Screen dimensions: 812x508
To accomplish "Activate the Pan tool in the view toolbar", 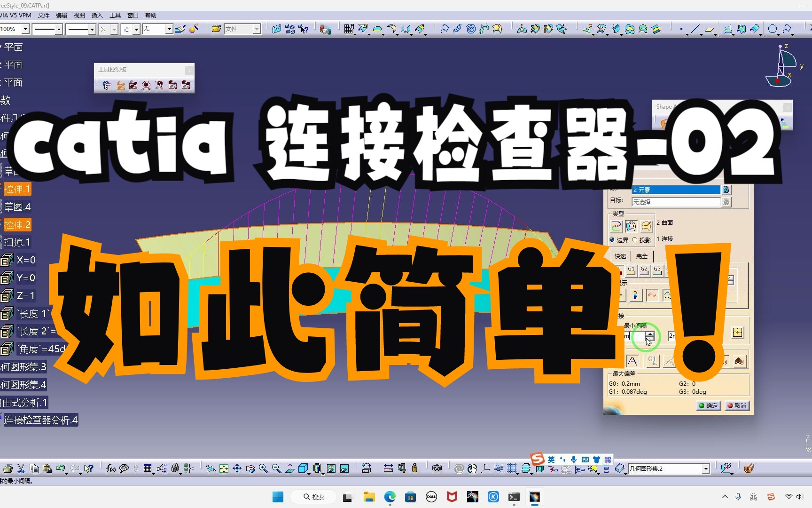I will coord(237,469).
